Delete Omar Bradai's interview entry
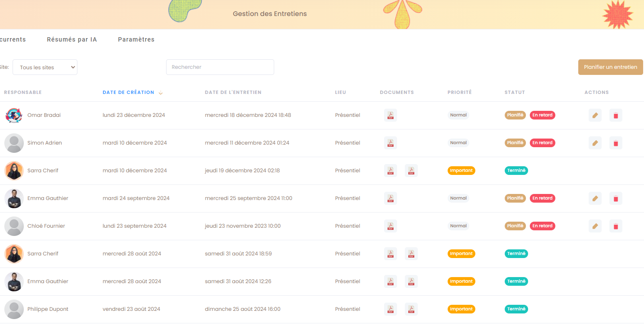This screenshot has height=326, width=644. click(615, 115)
